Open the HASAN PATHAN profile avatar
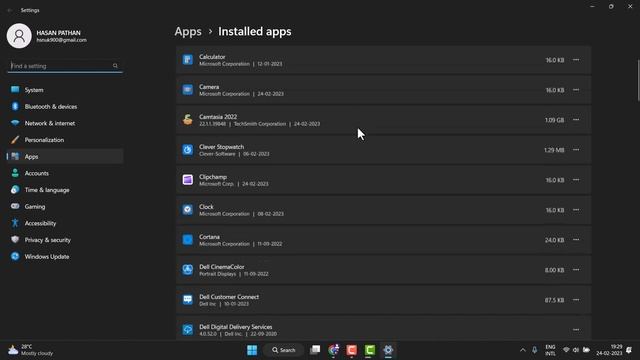Screen dimensions: 640x360 (19, 36)
